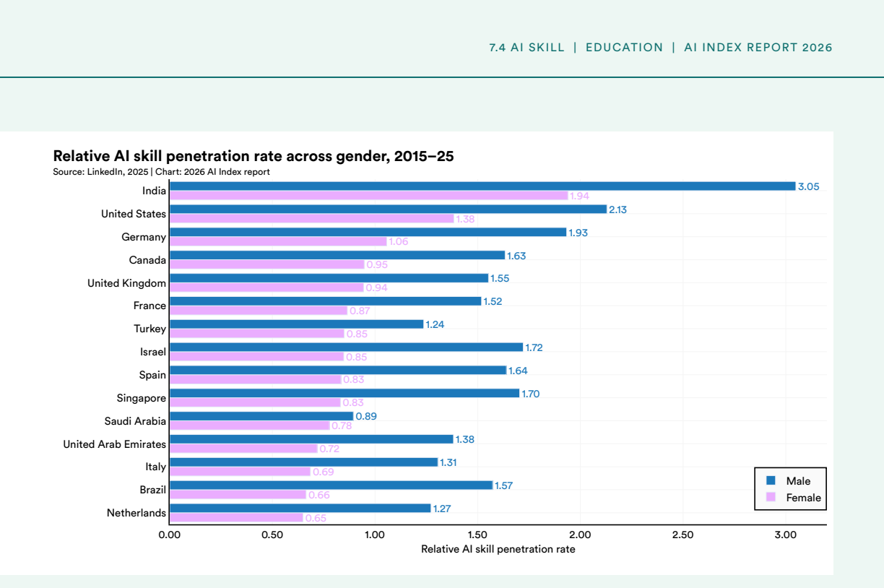Select the Saudi Arabia country label
884x588 pixels.
coord(135,421)
